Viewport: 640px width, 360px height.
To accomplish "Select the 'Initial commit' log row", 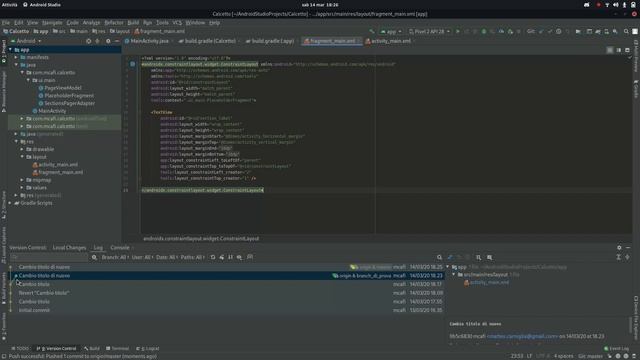I will click(227, 310).
